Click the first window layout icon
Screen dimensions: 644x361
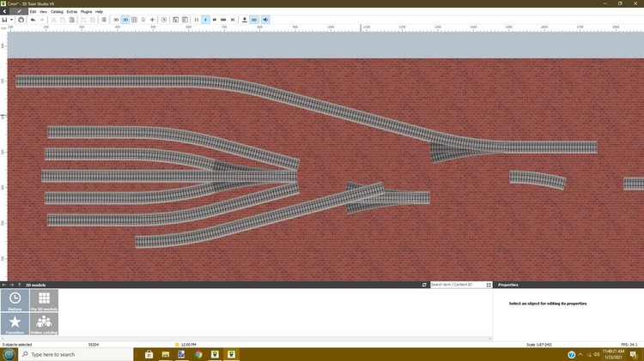(x=175, y=20)
